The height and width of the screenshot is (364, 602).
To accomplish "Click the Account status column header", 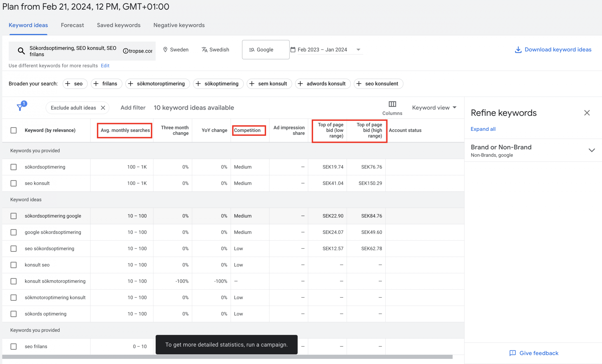I will (405, 130).
